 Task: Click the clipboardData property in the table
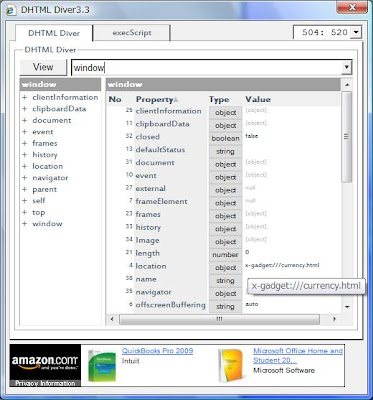pos(162,124)
